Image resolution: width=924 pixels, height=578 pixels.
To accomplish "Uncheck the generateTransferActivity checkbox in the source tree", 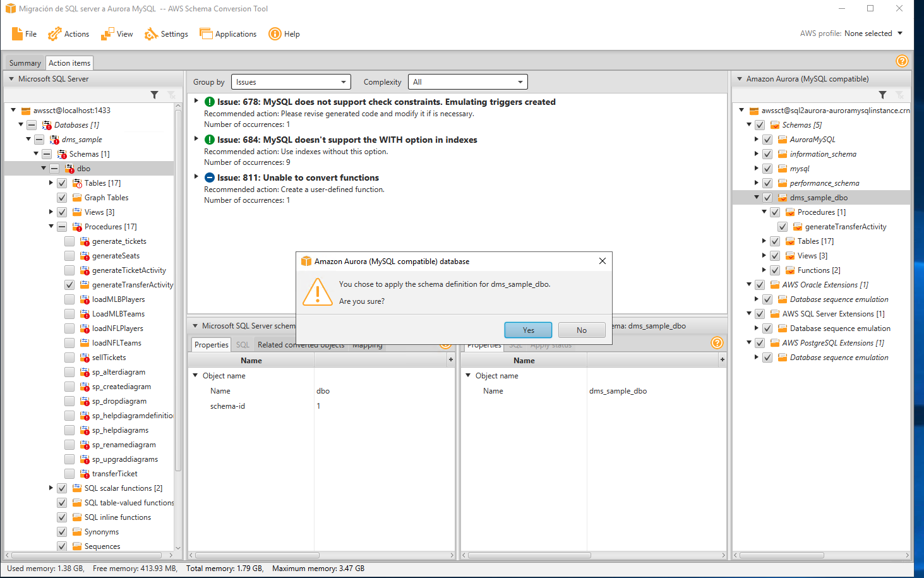I will pyautogui.click(x=69, y=285).
